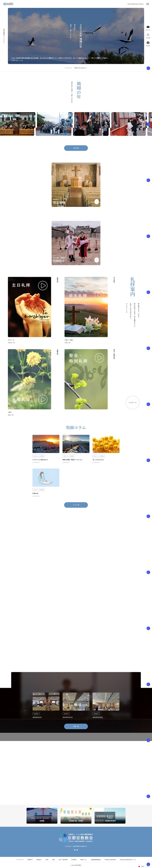152x868 pixels.
Task: Click the arrow icon on the 教会案内 card
Action: [97, 201]
